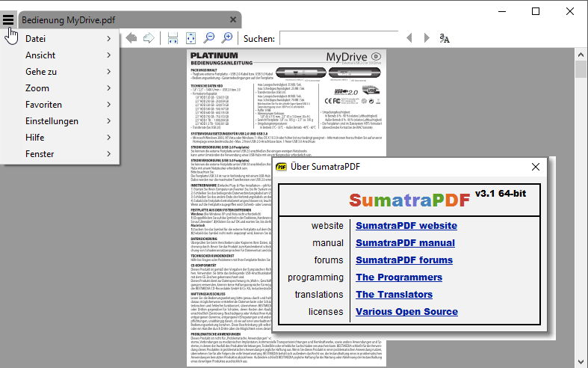
Task: Open the Zoom menu
Action: point(60,88)
